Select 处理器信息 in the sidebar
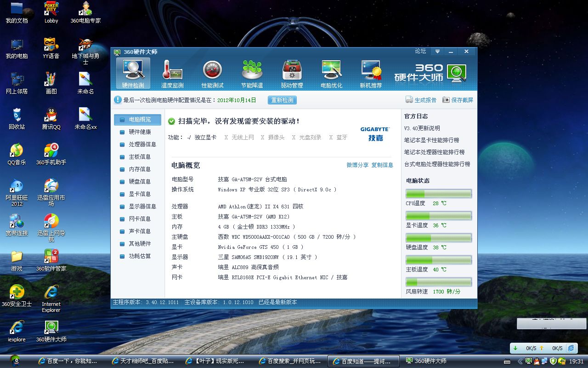Viewport: 588px width, 368px height. (x=138, y=144)
